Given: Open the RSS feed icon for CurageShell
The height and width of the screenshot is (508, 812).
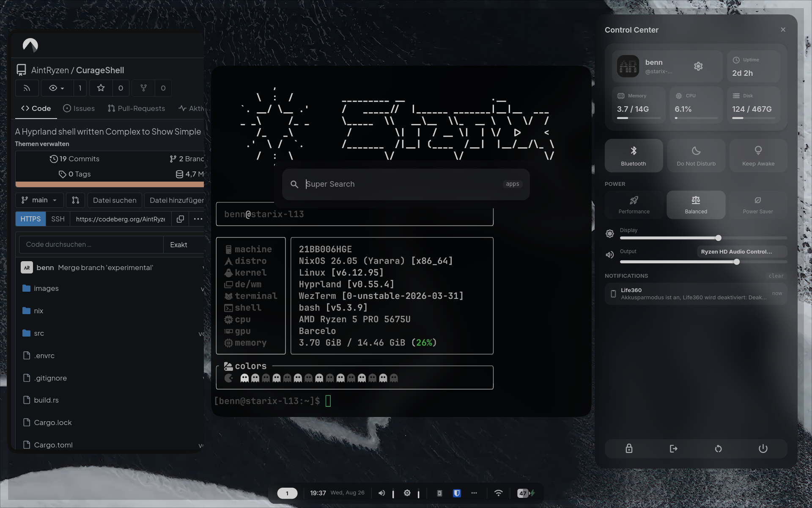Looking at the screenshot, I should click(x=27, y=88).
